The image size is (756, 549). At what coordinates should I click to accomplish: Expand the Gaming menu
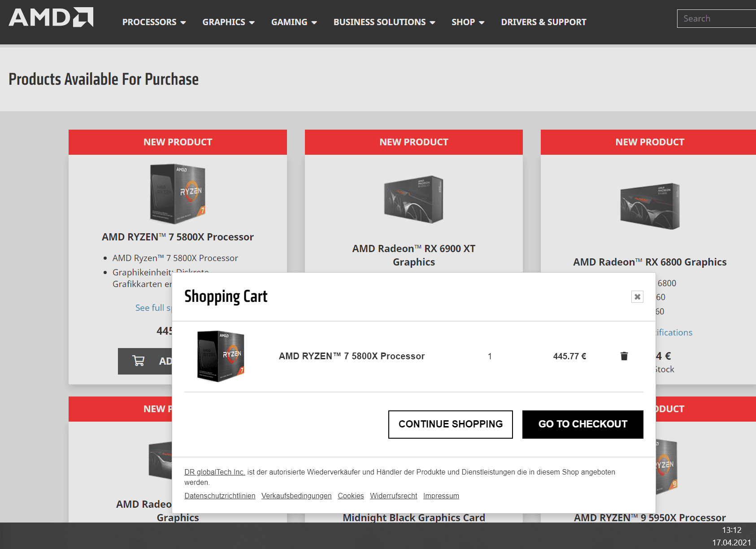click(x=294, y=22)
